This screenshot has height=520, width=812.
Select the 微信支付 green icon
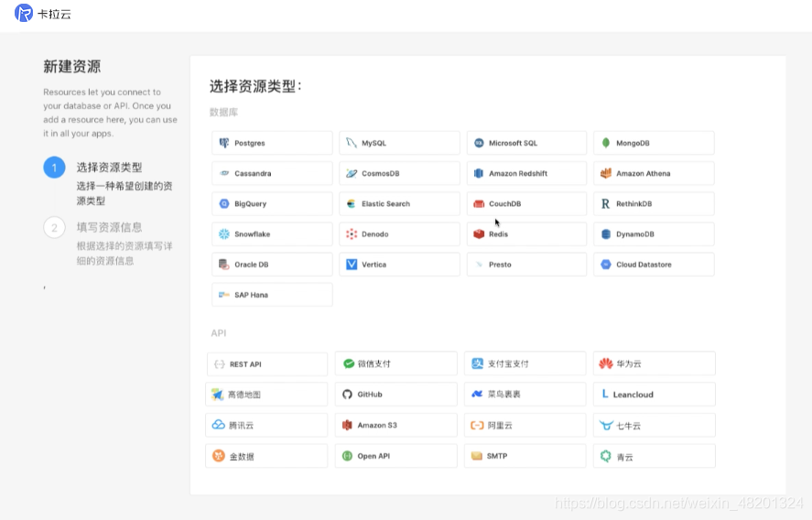[349, 363]
